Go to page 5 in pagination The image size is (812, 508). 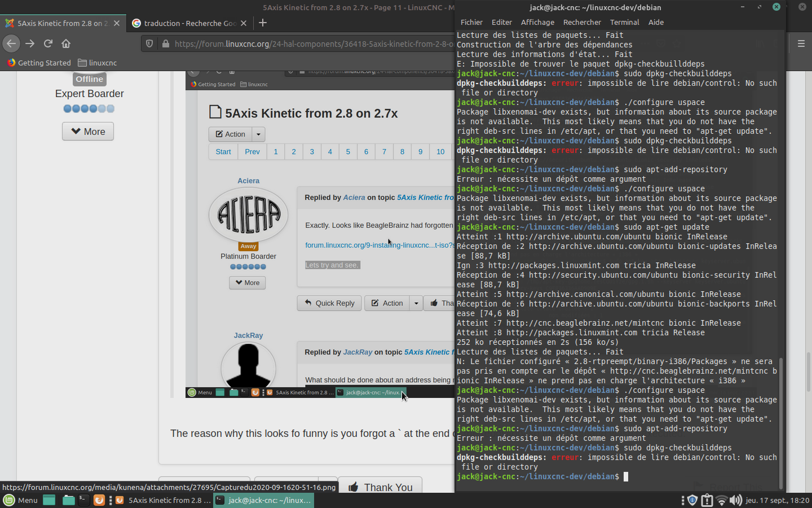click(348, 152)
